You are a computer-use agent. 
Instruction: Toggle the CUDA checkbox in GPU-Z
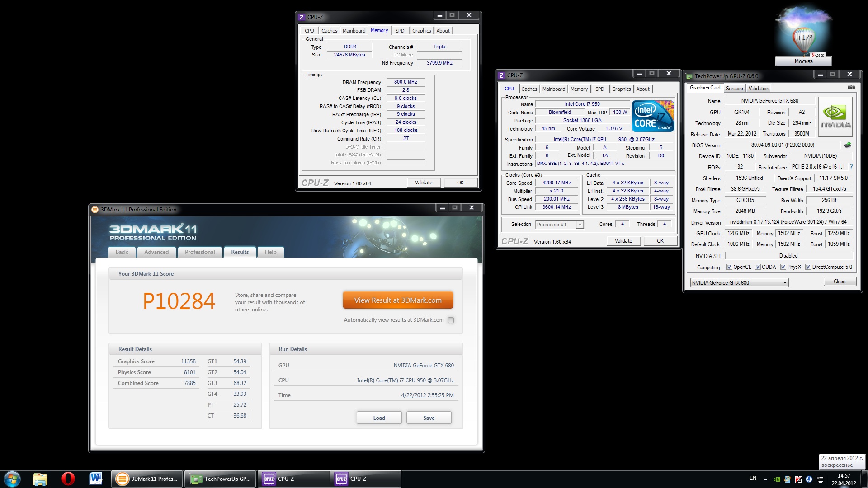[758, 267]
